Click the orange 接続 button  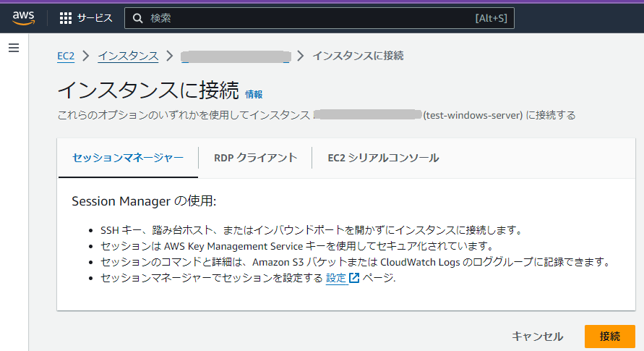click(610, 337)
